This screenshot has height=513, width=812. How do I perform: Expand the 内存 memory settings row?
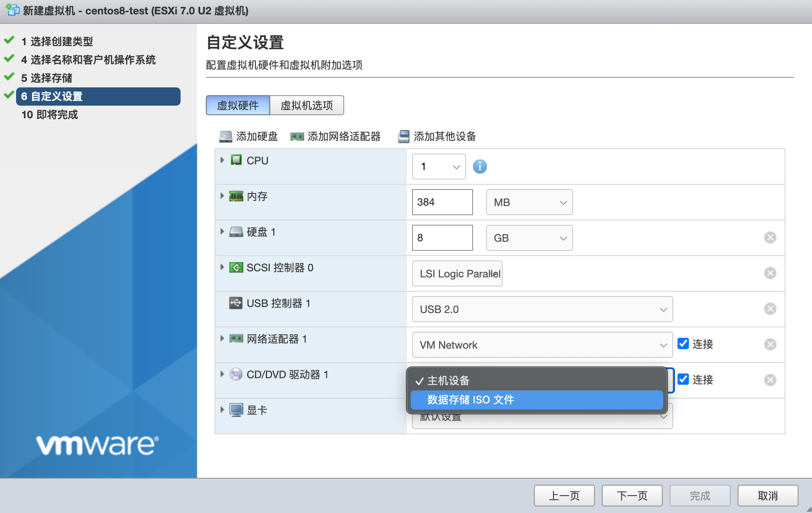[x=222, y=196]
